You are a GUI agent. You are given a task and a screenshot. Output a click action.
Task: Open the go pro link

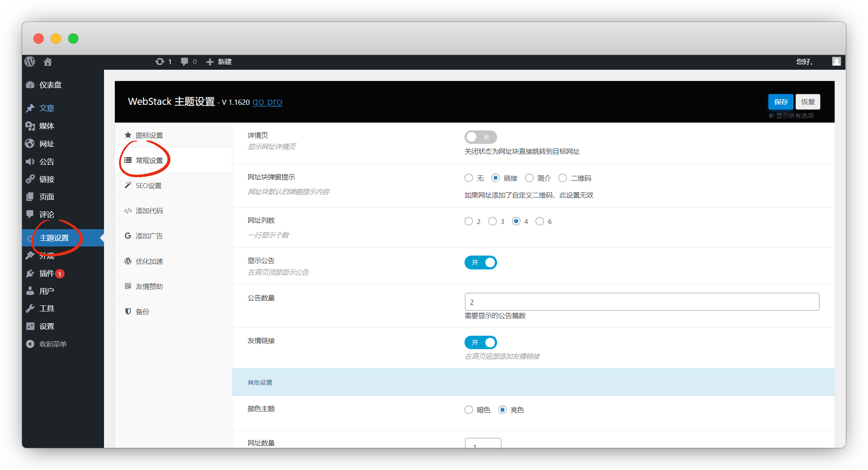267,102
